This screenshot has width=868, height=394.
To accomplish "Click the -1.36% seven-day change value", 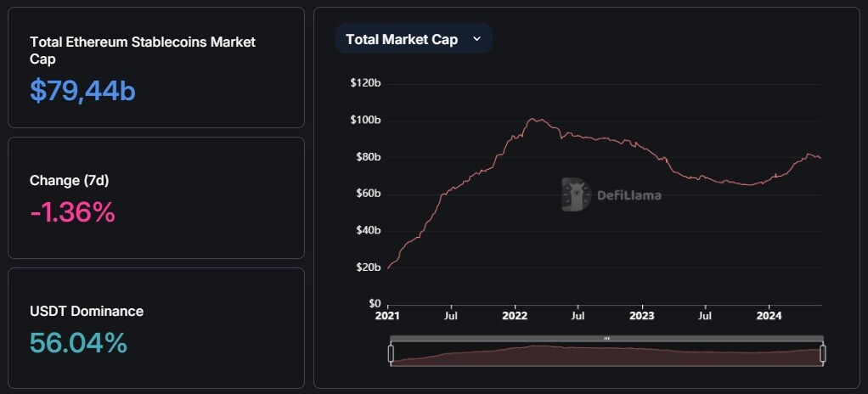I will click(72, 212).
